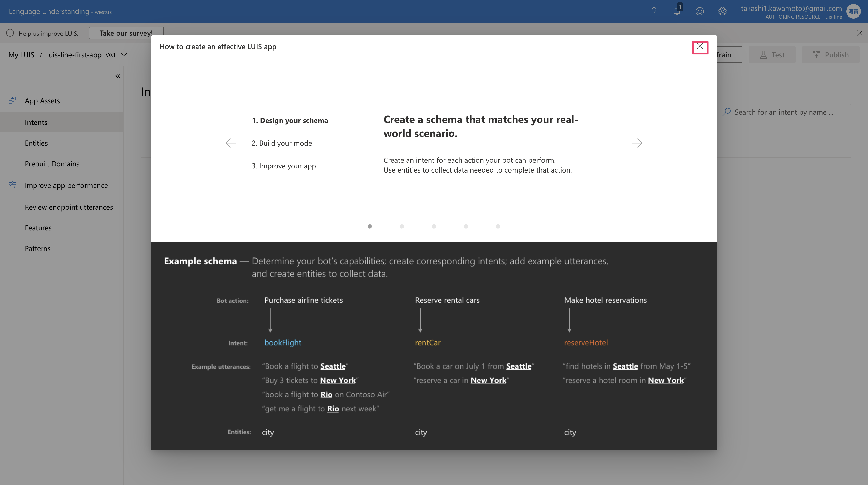Viewport: 868px width, 485px height.
Task: Collapse the sidebar with double chevron
Action: click(118, 76)
